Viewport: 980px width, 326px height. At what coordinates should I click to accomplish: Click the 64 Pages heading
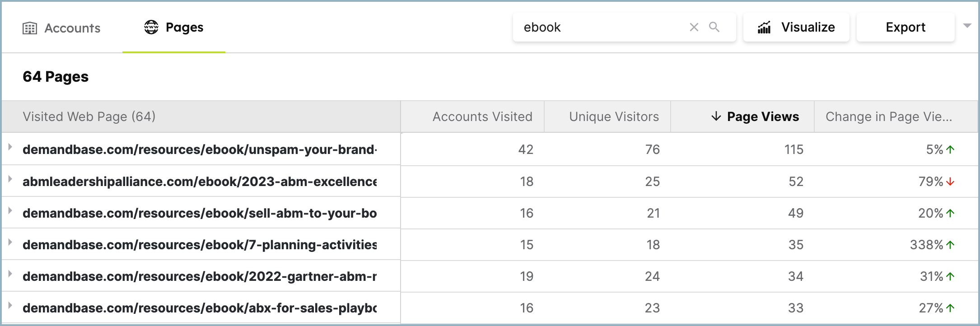[56, 77]
